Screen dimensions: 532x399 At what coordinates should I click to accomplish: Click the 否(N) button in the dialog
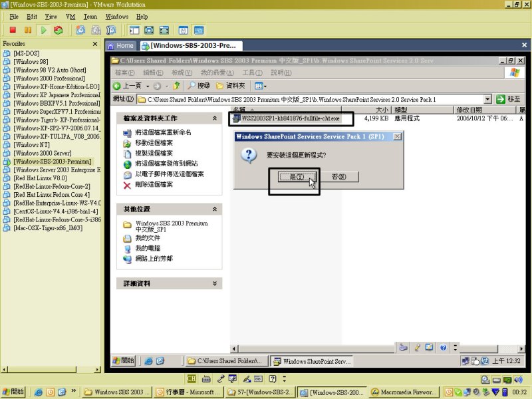[x=339, y=177]
